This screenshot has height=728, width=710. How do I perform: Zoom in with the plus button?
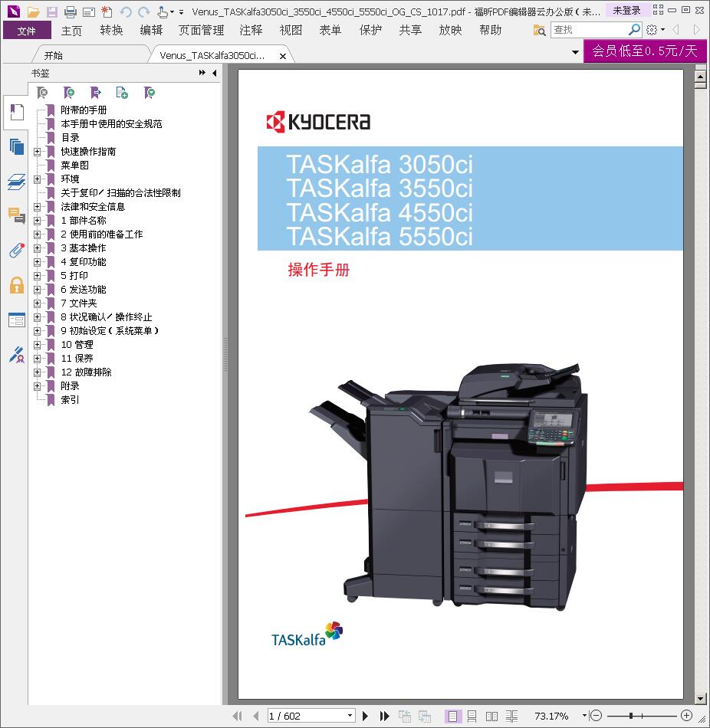[x=686, y=716]
